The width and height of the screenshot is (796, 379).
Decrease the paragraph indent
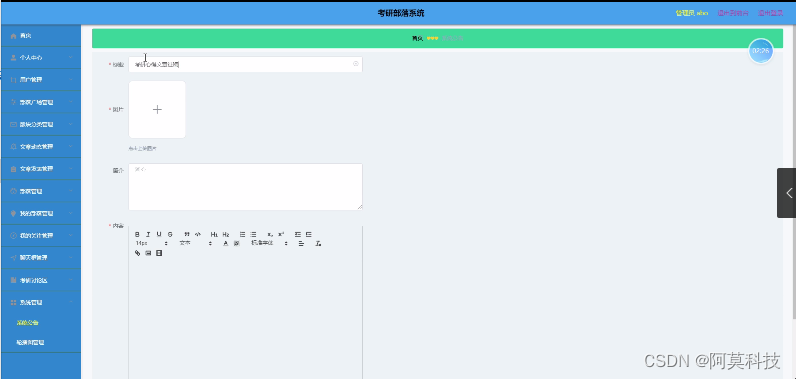(297, 234)
